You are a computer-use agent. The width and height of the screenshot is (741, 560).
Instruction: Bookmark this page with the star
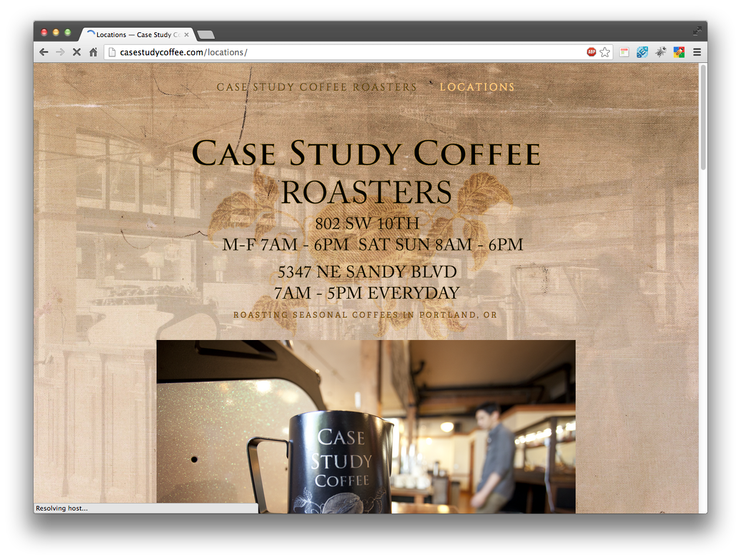coord(605,52)
